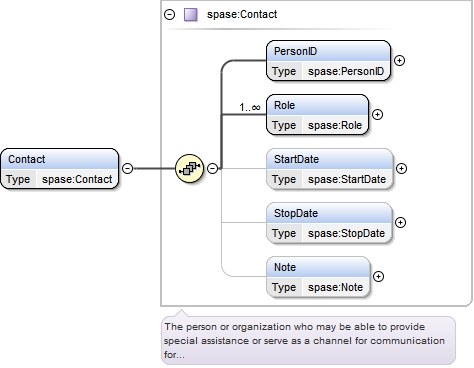Expand the Note element

378,277
